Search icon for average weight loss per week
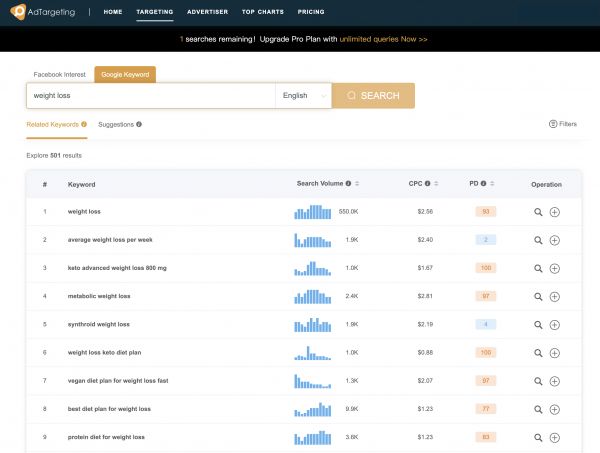The width and height of the screenshot is (600, 453). (538, 240)
